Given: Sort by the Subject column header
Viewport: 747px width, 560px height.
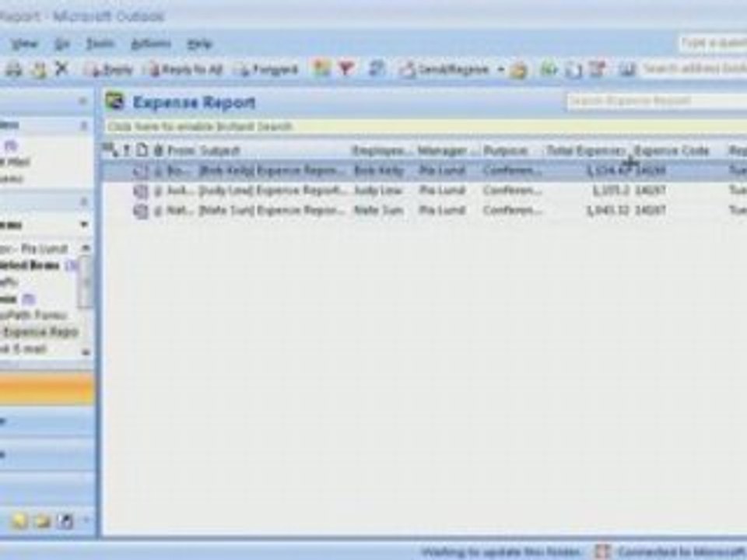Looking at the screenshot, I should click(x=219, y=151).
